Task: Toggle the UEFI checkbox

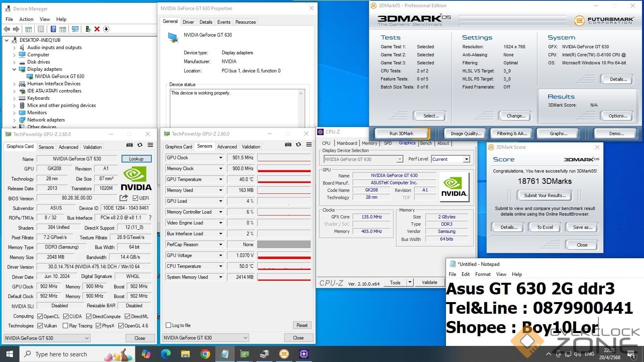Action: tap(136, 198)
